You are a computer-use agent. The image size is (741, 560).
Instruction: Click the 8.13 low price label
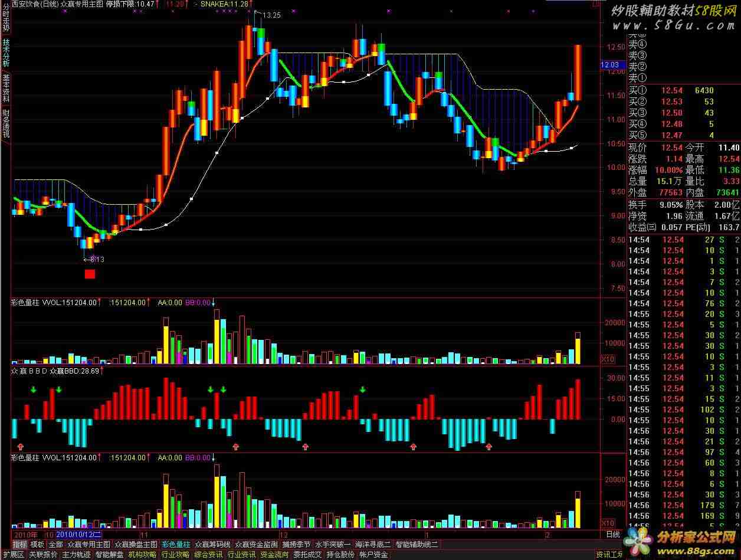point(97,259)
